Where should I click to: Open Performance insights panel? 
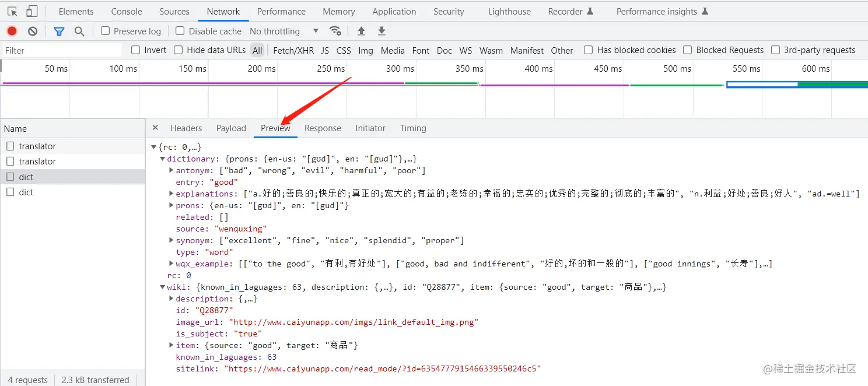tap(662, 11)
